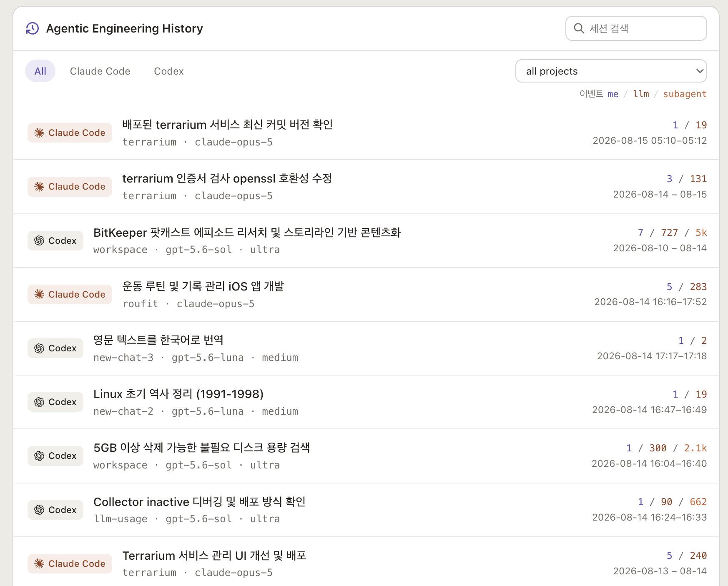Click the Codex badge in the 영문 텍스트 번역 row

pyautogui.click(x=55, y=348)
